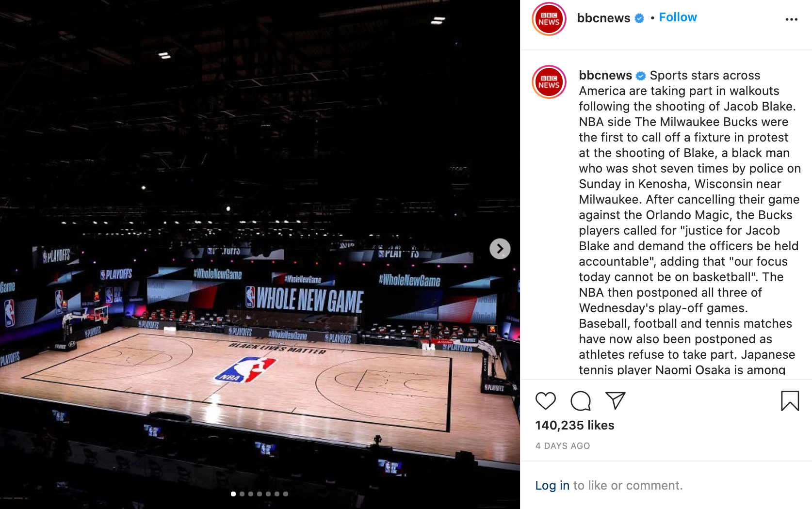Screen dimensions: 812x509
Task: Open comments with the speech bubble icon
Action: (581, 401)
